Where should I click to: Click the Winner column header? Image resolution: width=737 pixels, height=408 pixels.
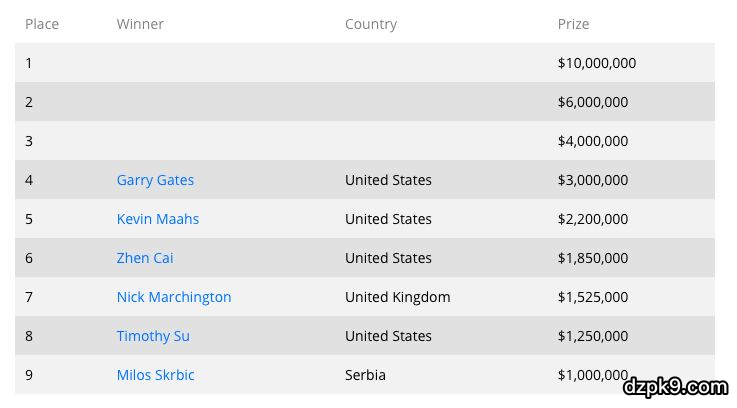(140, 24)
